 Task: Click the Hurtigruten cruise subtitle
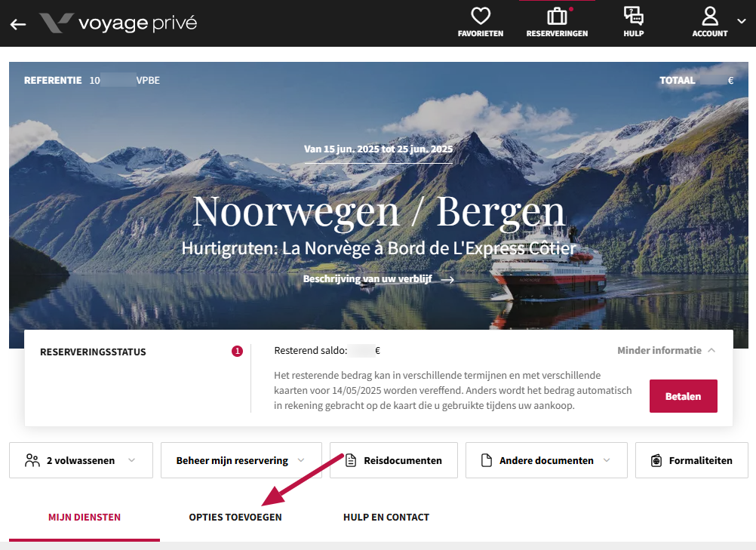[379, 248]
